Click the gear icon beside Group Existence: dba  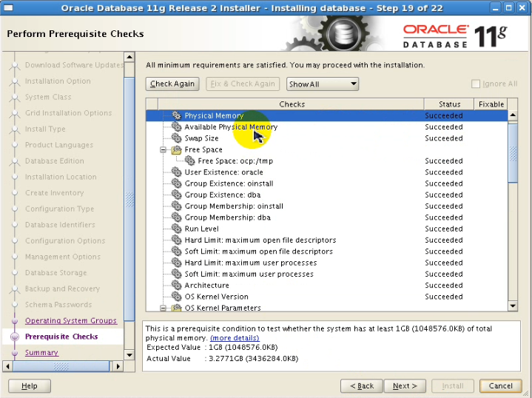click(x=176, y=195)
